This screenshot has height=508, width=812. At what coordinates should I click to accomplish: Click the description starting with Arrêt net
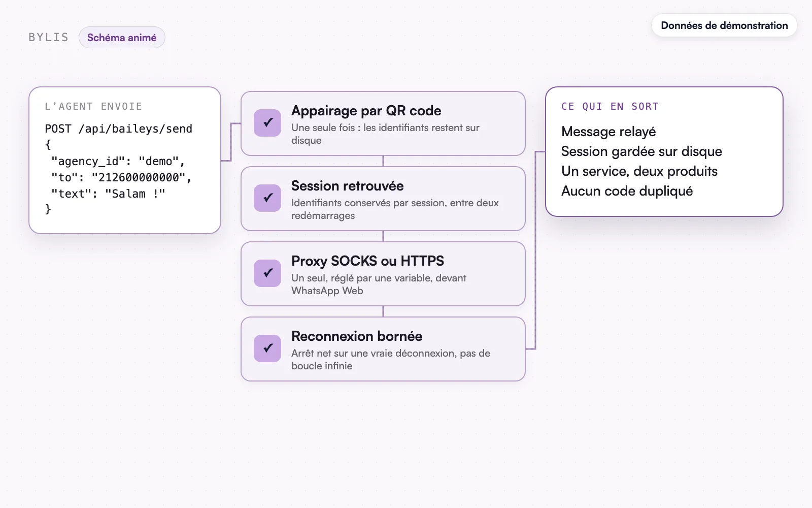click(391, 360)
